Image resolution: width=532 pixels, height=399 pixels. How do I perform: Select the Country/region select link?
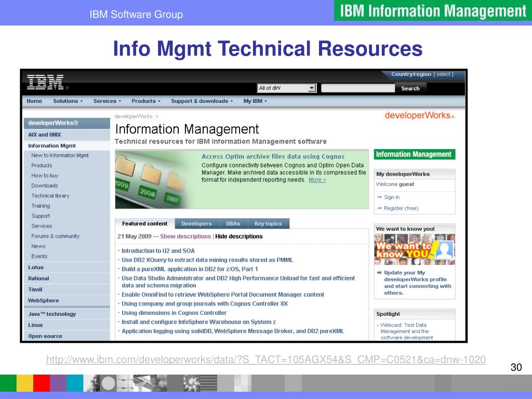[x=443, y=74]
